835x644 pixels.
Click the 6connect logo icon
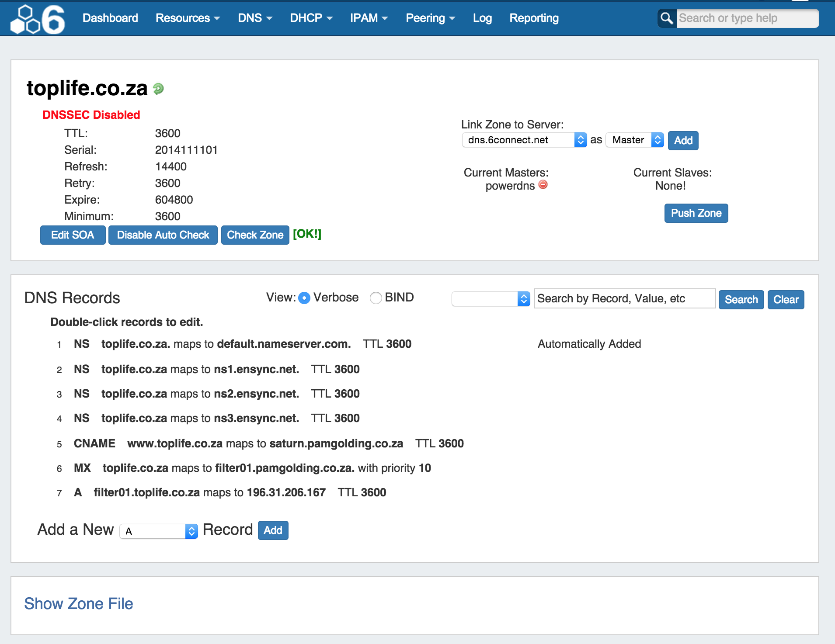coord(38,19)
